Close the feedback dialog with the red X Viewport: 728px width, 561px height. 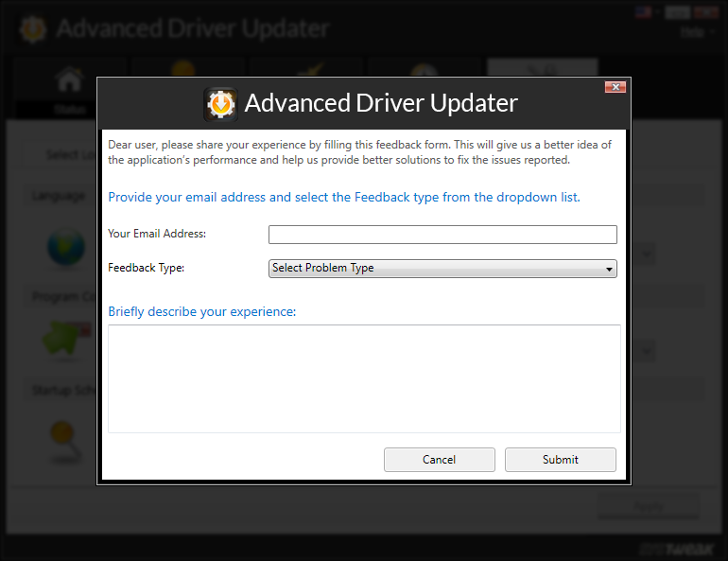point(615,87)
